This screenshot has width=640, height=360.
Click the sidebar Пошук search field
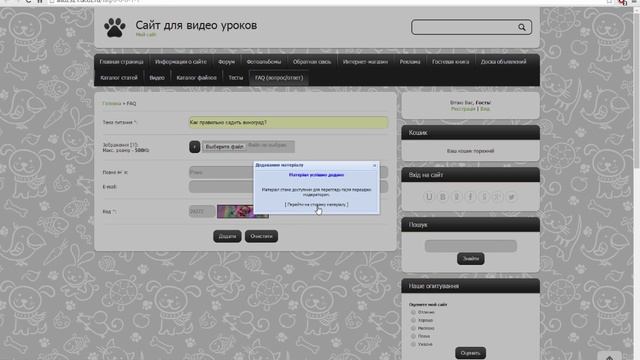pos(471,246)
